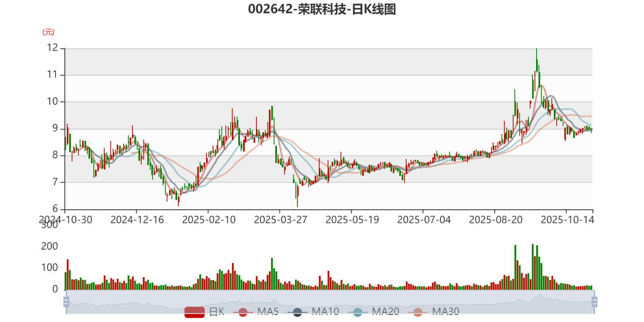
Task: Click the 12 price axis label
Action: point(52,48)
